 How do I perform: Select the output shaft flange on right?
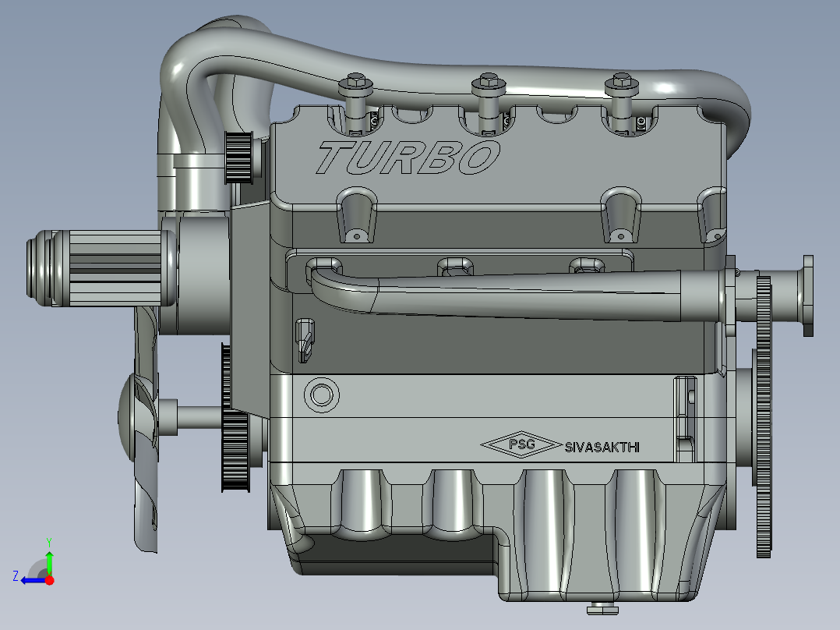pyautogui.click(x=808, y=296)
